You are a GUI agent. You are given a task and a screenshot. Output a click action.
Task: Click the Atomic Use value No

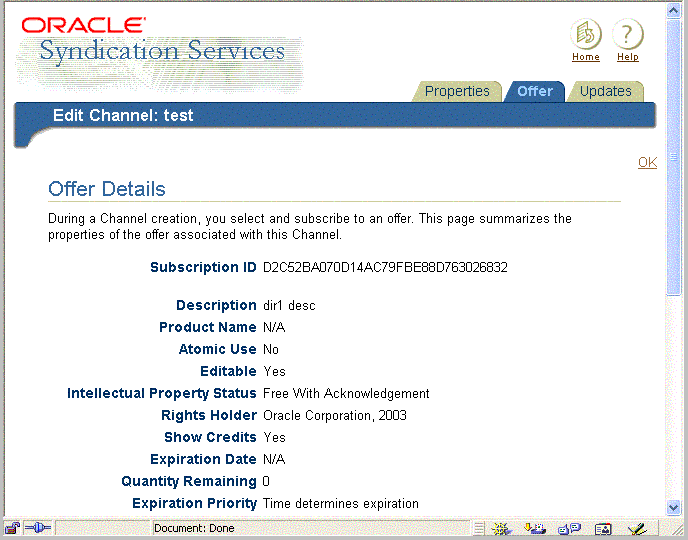271,349
